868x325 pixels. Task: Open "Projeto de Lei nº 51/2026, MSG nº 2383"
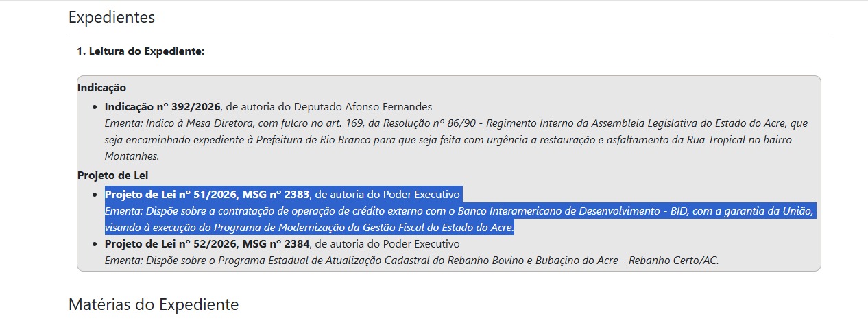click(x=207, y=193)
